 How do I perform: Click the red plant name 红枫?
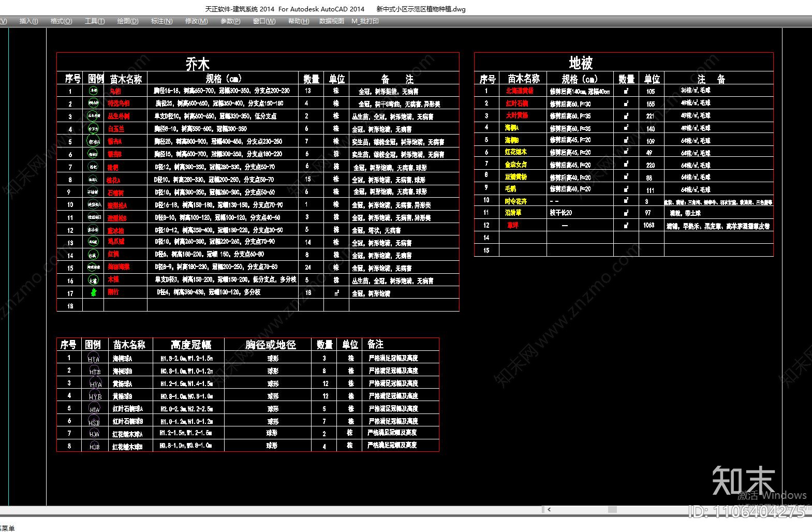tap(113, 255)
